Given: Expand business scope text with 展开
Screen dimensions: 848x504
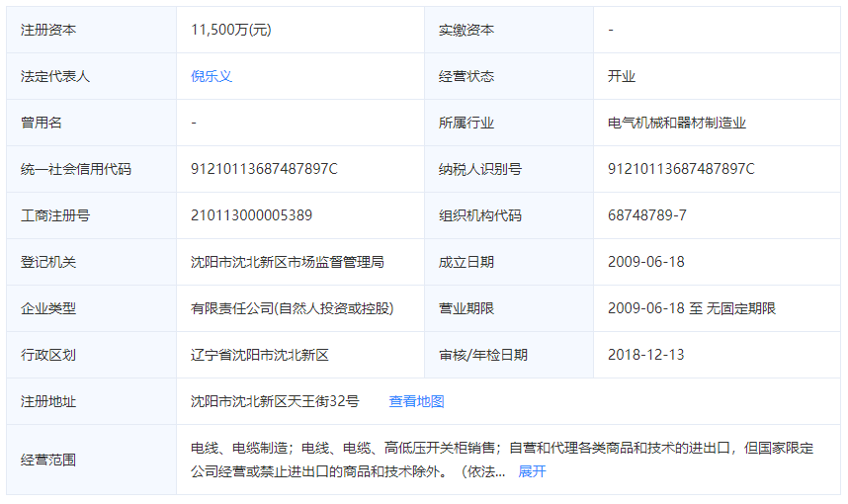Looking at the screenshot, I should 532,471.
